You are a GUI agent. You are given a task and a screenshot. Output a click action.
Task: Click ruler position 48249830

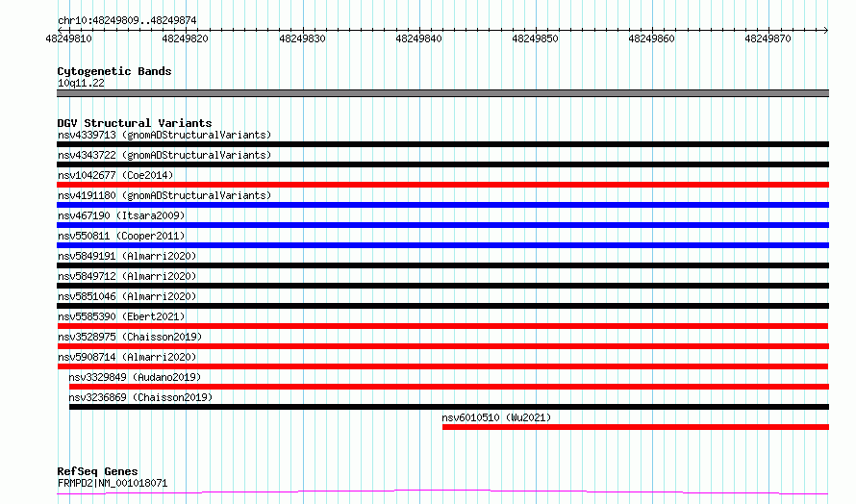point(302,38)
